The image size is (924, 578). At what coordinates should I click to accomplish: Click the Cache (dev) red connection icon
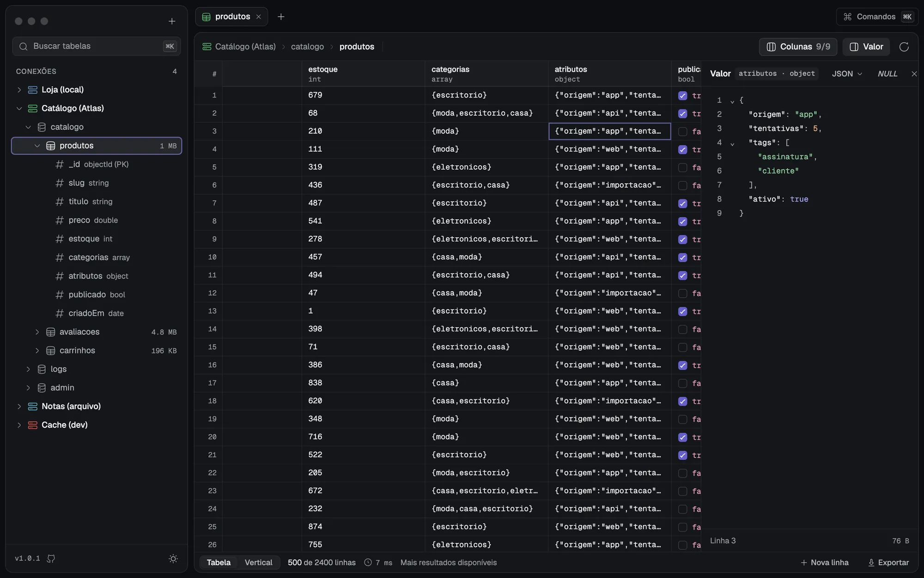pos(33,425)
